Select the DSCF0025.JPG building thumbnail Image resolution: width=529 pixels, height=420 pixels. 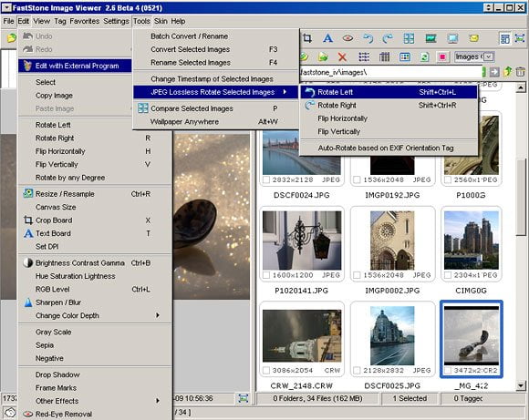(392, 336)
